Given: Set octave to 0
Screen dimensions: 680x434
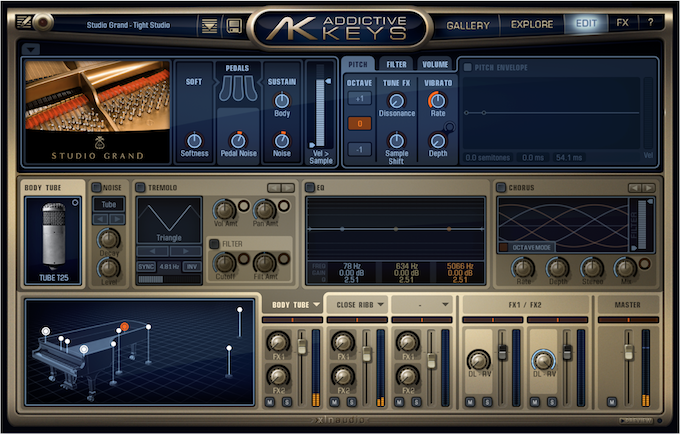Looking at the screenshot, I should 360,124.
